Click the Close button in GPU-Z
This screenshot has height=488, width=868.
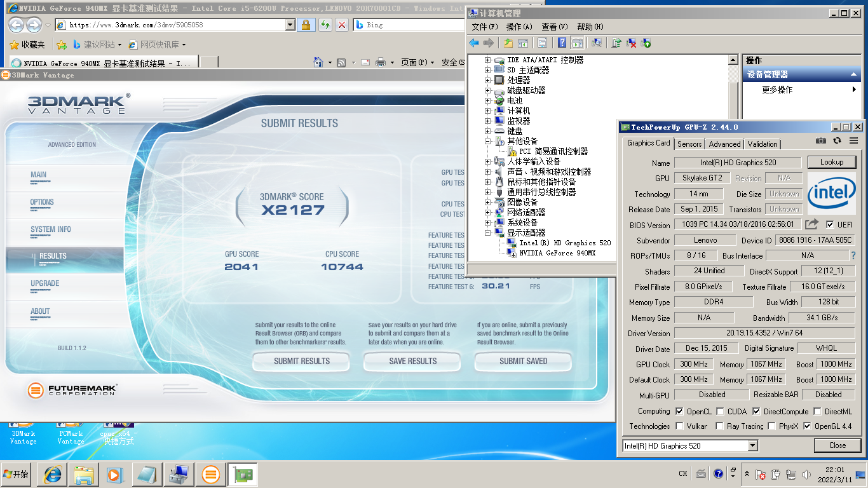click(x=837, y=445)
